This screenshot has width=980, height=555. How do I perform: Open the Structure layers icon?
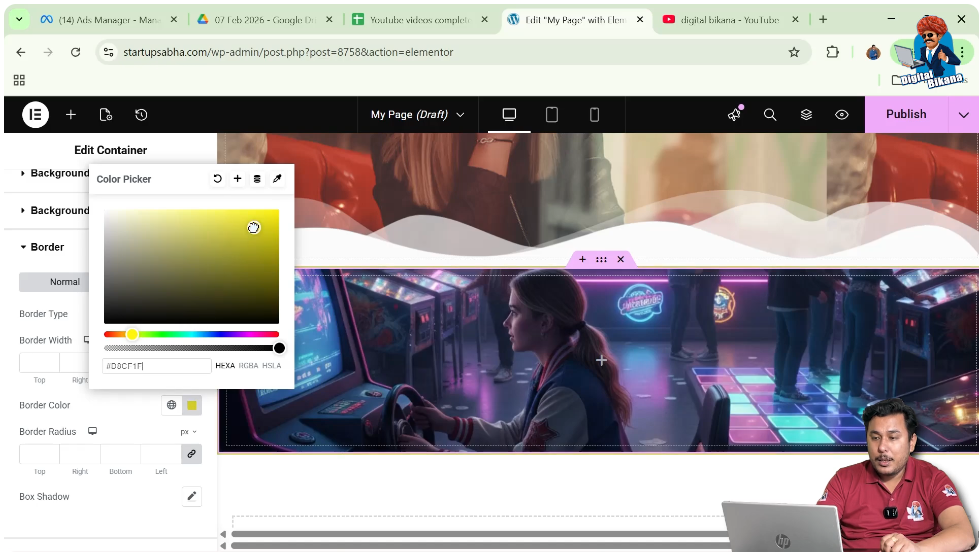806,115
